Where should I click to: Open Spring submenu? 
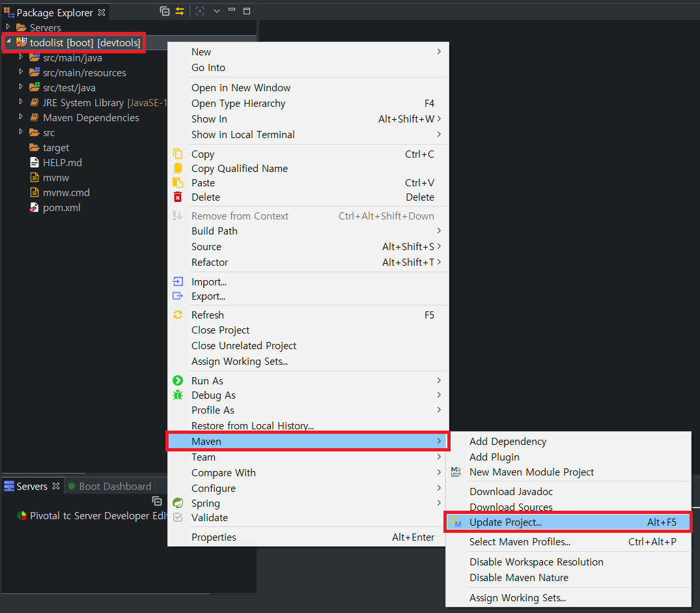[308, 503]
